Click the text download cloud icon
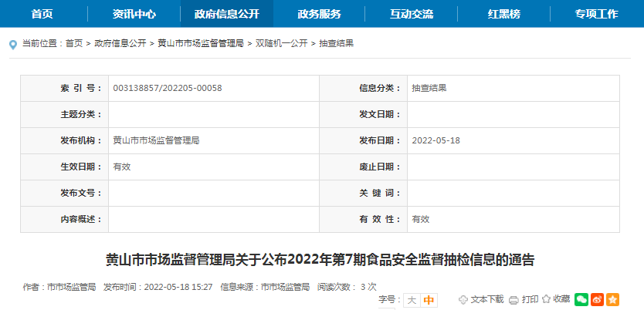644x310 pixels. [463, 300]
